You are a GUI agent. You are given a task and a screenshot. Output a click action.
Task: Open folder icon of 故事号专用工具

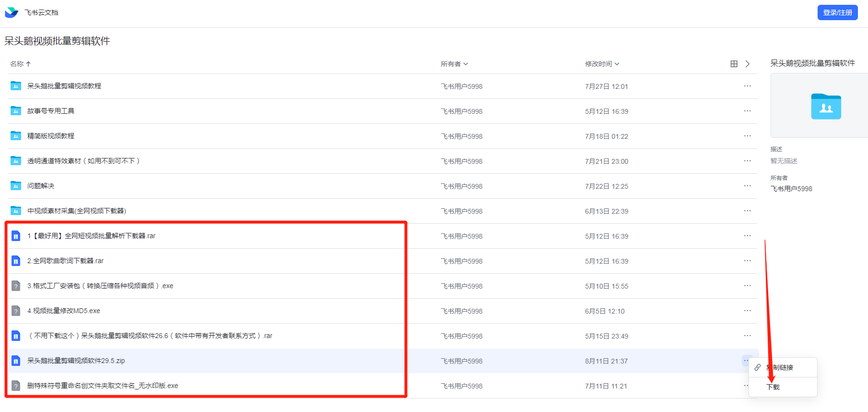coord(16,111)
